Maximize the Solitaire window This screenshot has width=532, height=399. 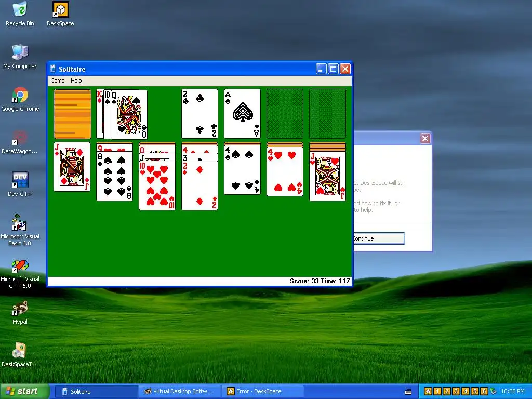[x=333, y=69]
